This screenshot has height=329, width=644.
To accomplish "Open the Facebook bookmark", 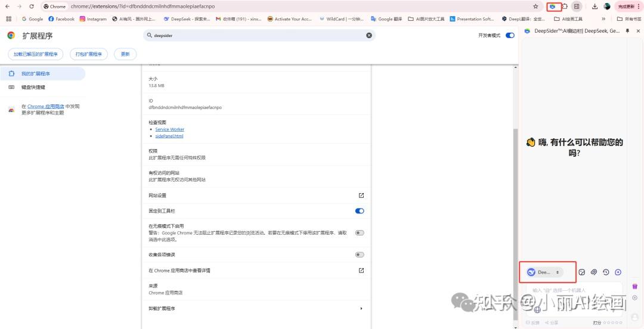I will [61, 19].
